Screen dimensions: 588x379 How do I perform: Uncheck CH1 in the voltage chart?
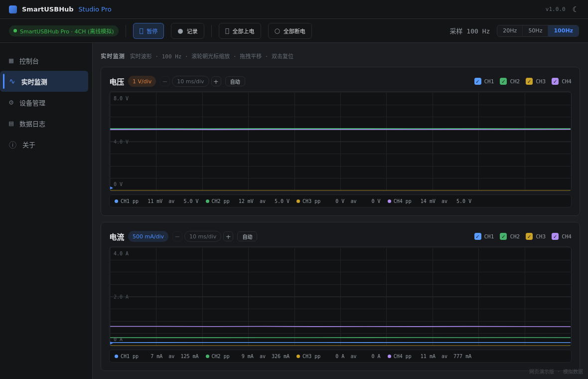pyautogui.click(x=478, y=81)
